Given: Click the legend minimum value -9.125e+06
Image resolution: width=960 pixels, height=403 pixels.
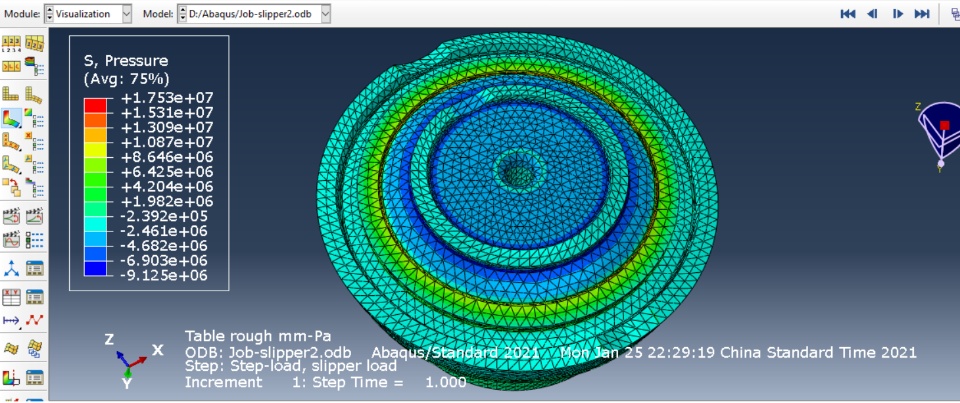Looking at the screenshot, I should (164, 276).
